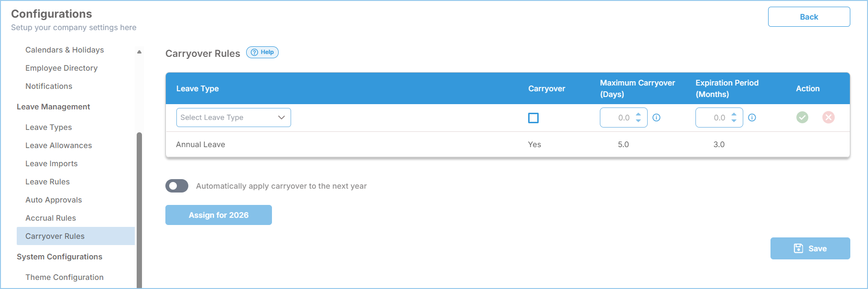Click the red cancel X icon
Screen dimensions: 868x289
tap(828, 117)
